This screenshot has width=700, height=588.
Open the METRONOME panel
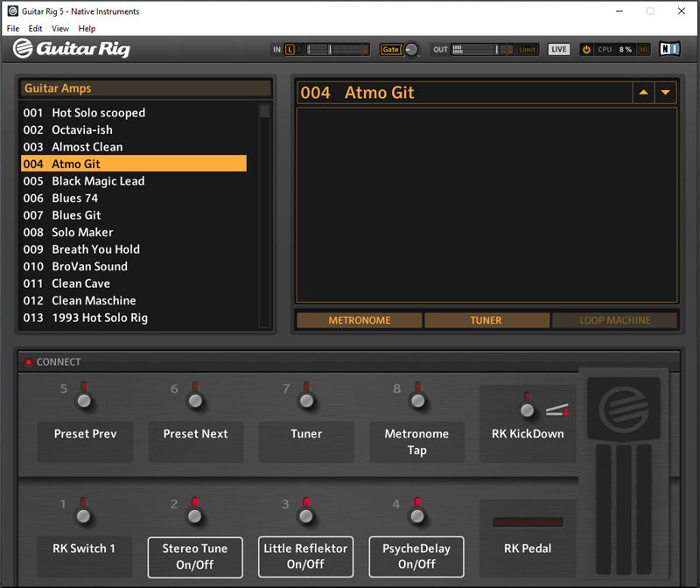[359, 320]
